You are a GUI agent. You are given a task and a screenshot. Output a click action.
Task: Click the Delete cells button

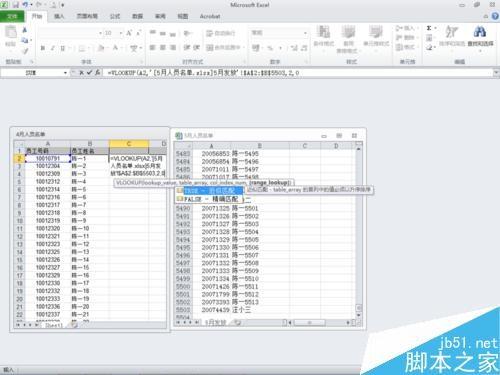[x=406, y=38]
